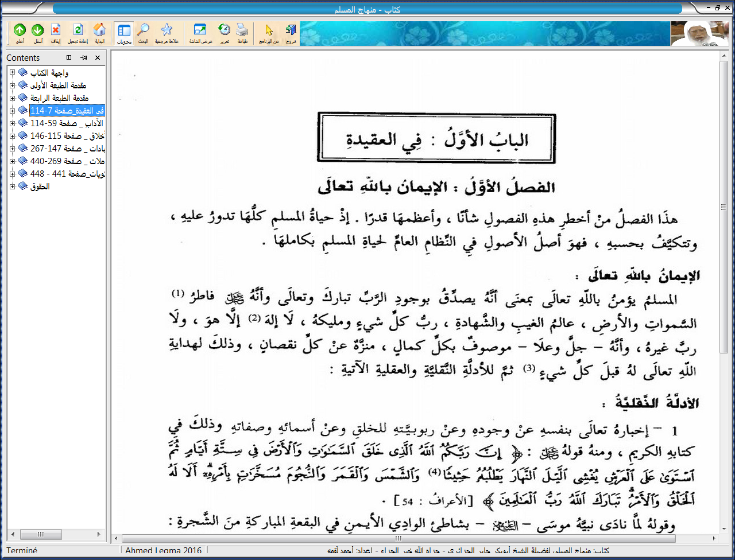Click the screen display (عرض الشاشة) icon

pyautogui.click(x=200, y=33)
